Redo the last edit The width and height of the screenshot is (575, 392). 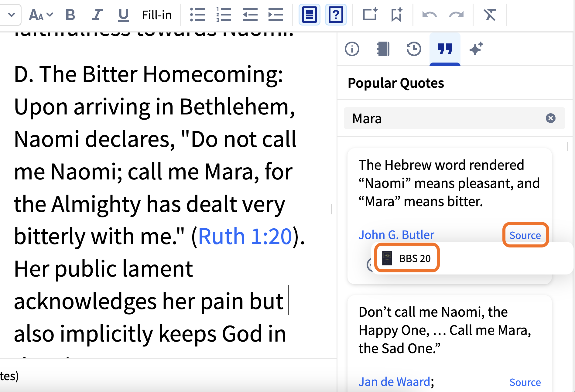[456, 15]
